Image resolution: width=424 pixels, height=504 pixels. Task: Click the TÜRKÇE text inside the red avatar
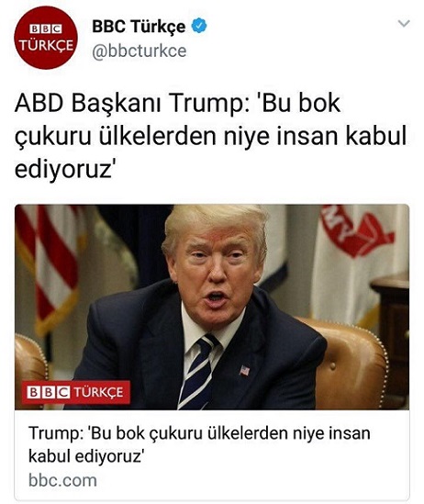click(46, 45)
